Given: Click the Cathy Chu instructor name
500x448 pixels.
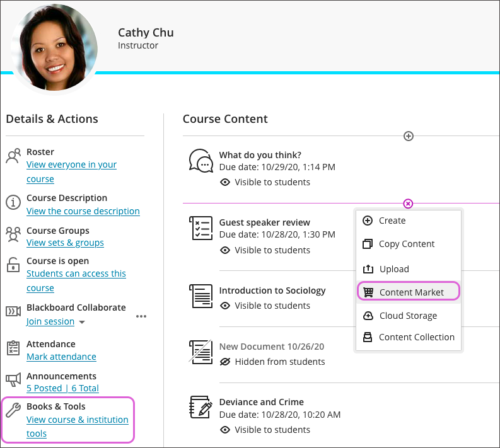Looking at the screenshot, I should (146, 33).
